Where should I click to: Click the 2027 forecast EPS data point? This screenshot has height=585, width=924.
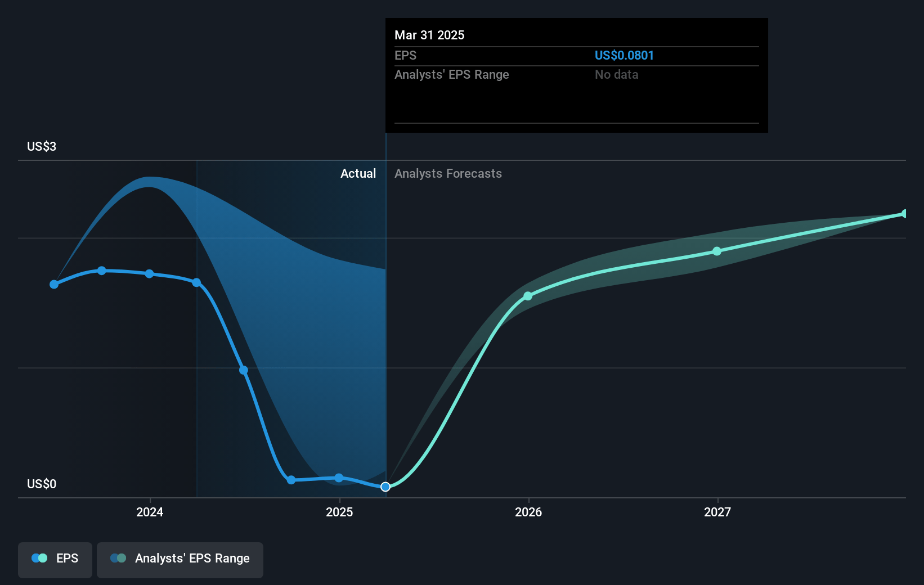(717, 251)
